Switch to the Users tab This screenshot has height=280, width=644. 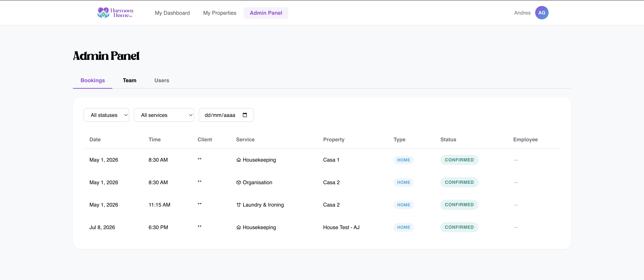click(x=162, y=81)
